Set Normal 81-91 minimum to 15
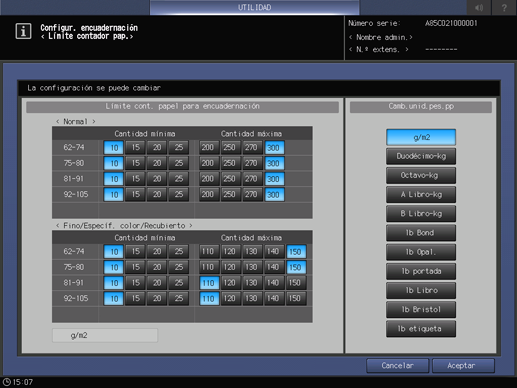 click(x=135, y=179)
